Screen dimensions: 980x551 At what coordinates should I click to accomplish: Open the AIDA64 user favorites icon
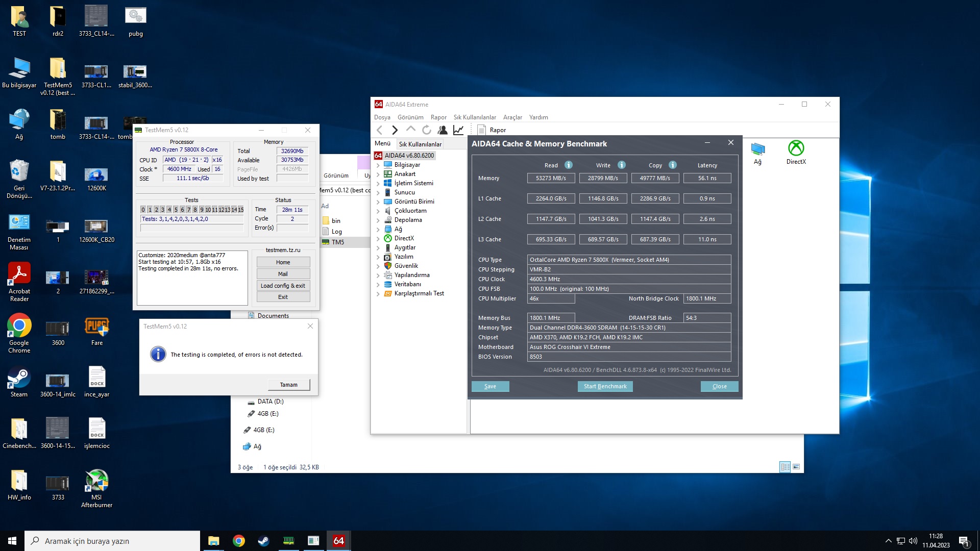click(x=443, y=130)
